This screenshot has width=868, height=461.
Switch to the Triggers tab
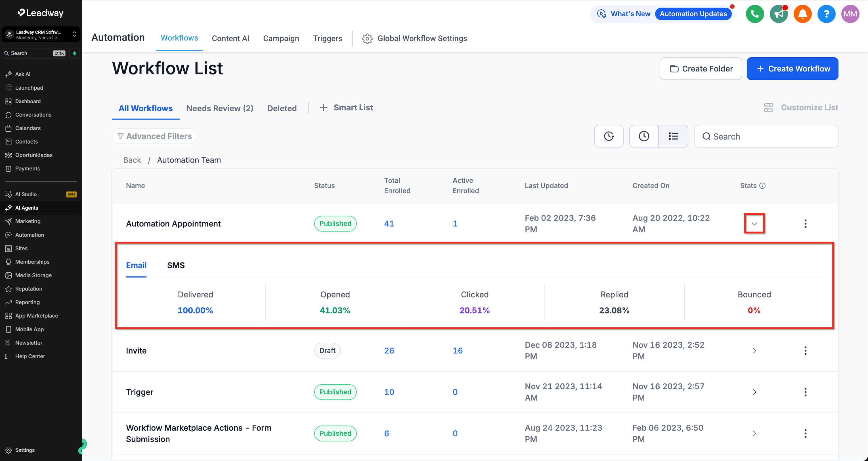(327, 38)
